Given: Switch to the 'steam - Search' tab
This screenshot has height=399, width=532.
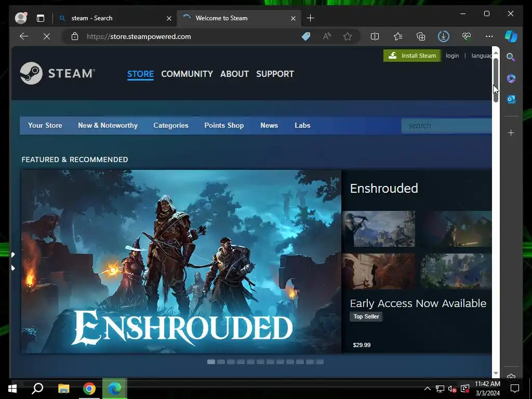Looking at the screenshot, I should point(91,18).
